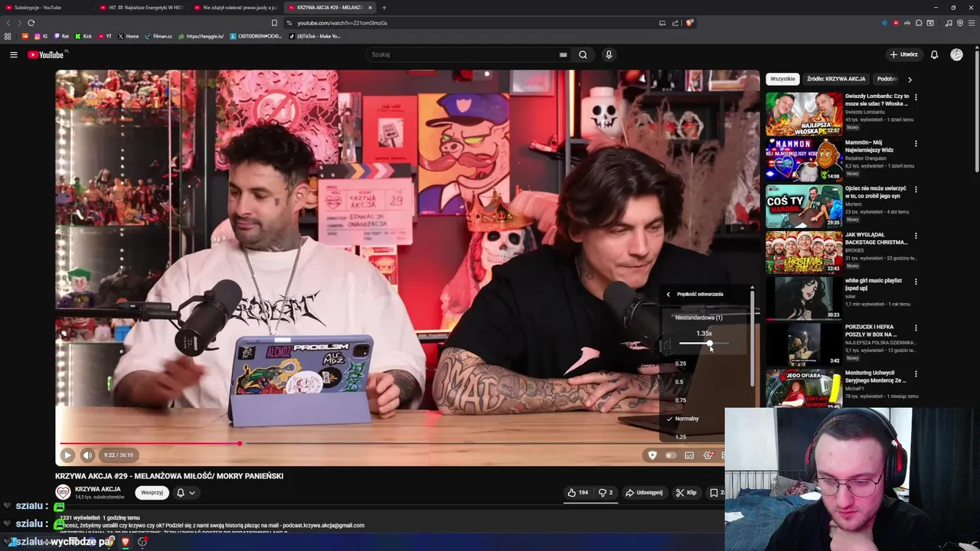Open Mamm0n – Mój Najwierniejszy Widz video

[x=804, y=160]
